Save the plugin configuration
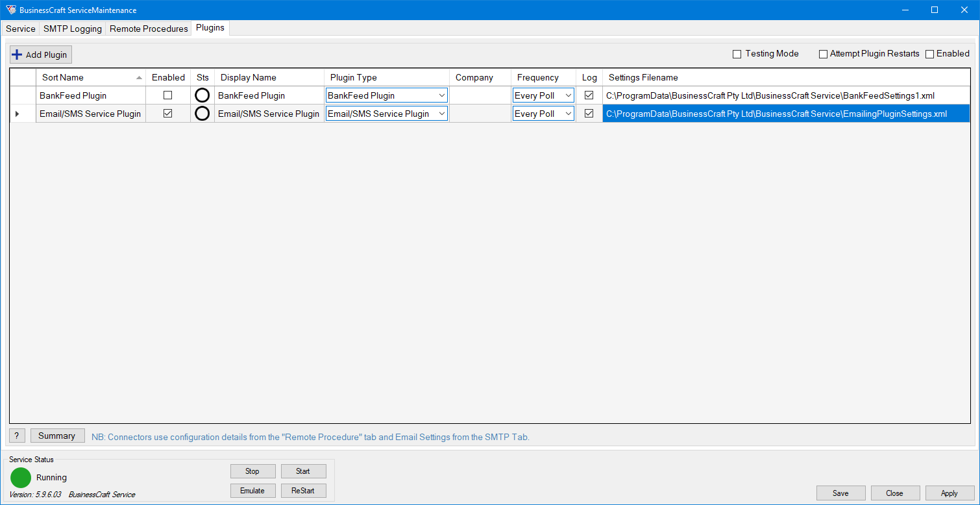 840,493
